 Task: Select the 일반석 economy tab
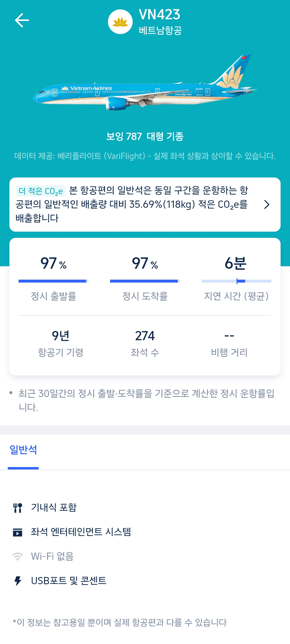coord(23,450)
